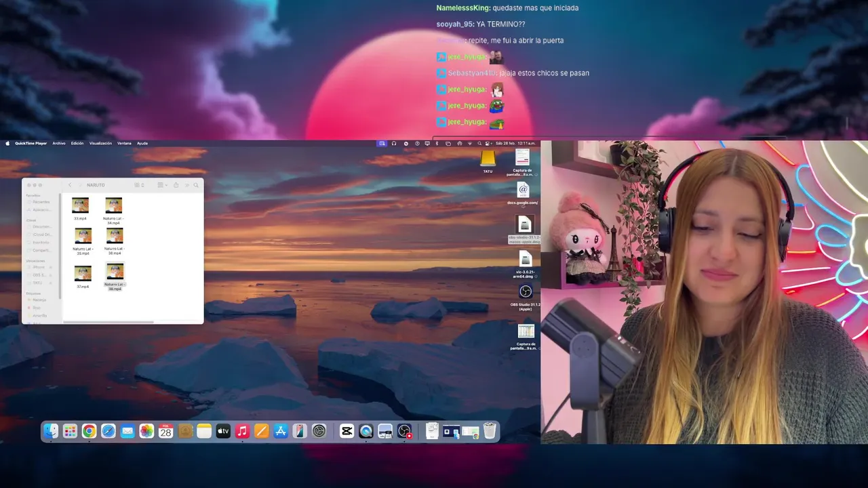Viewport: 868px width, 488px height.
Task: Go back in the NARUTO Finder window
Action: click(x=70, y=185)
